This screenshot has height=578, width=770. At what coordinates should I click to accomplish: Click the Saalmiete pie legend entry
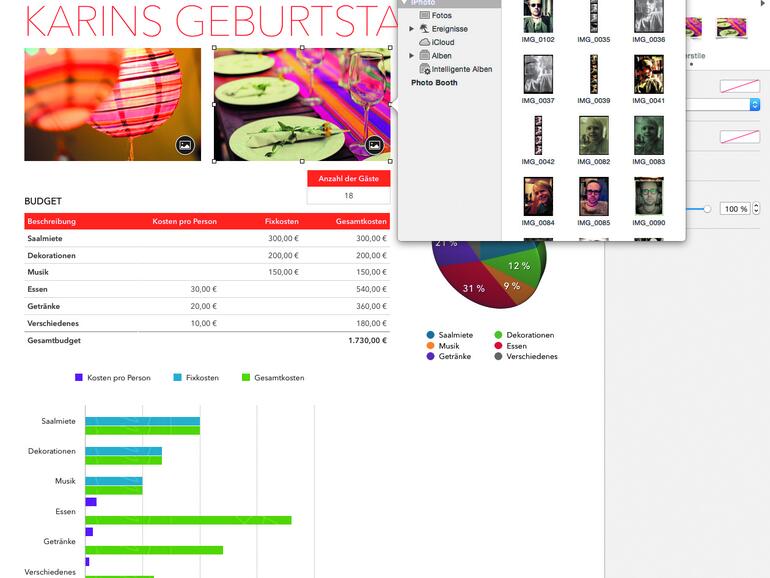coord(450,335)
